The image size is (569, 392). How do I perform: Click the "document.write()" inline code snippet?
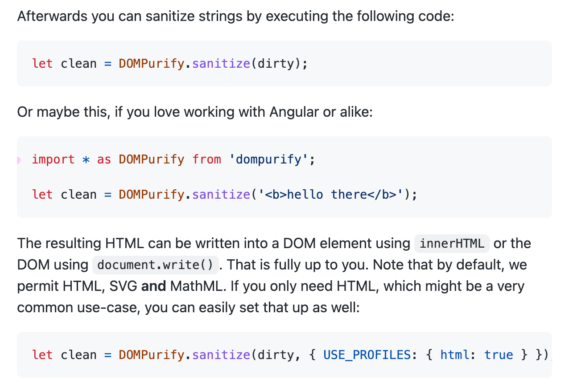click(155, 265)
